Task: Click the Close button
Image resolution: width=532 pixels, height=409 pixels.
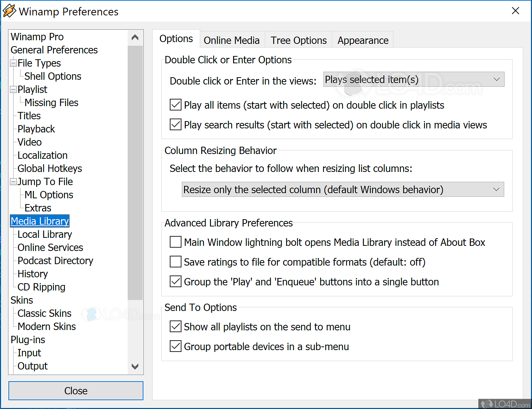Action: pos(76,391)
